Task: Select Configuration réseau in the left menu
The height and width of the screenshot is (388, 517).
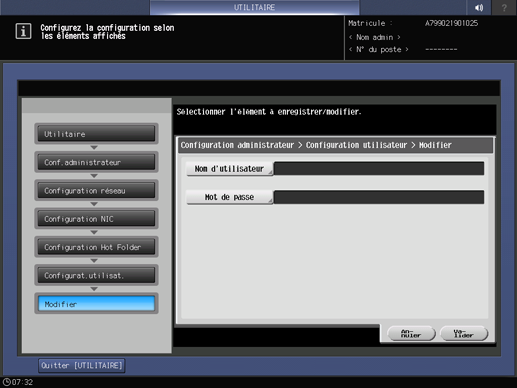Action: pos(96,190)
